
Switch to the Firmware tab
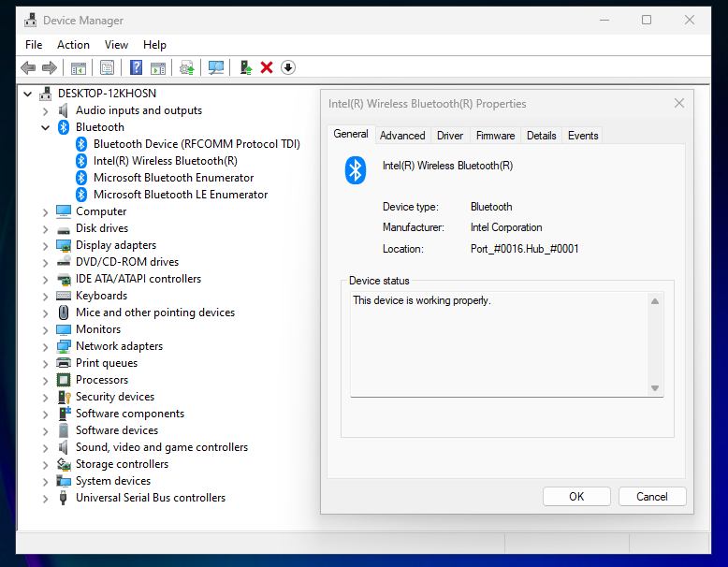[495, 135]
